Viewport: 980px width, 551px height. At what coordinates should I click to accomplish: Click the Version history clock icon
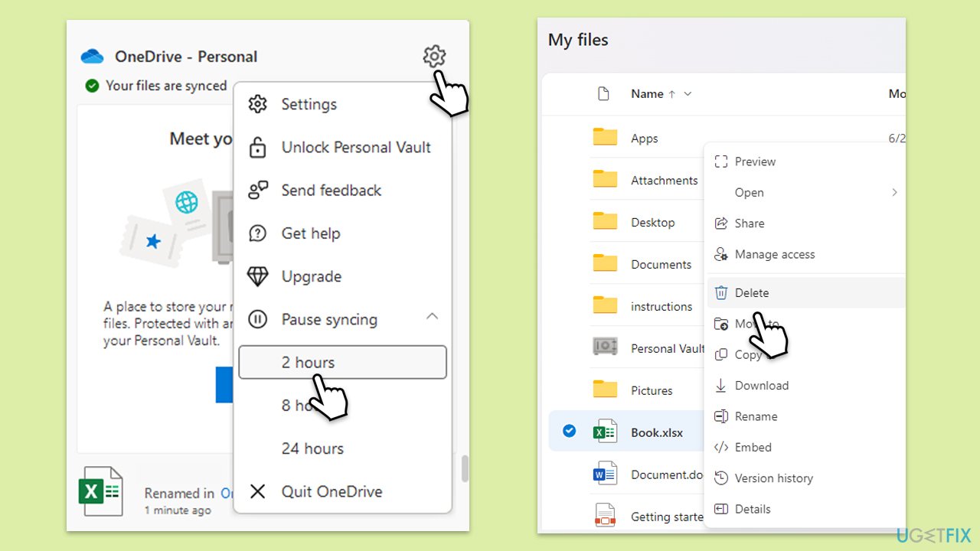[720, 478]
